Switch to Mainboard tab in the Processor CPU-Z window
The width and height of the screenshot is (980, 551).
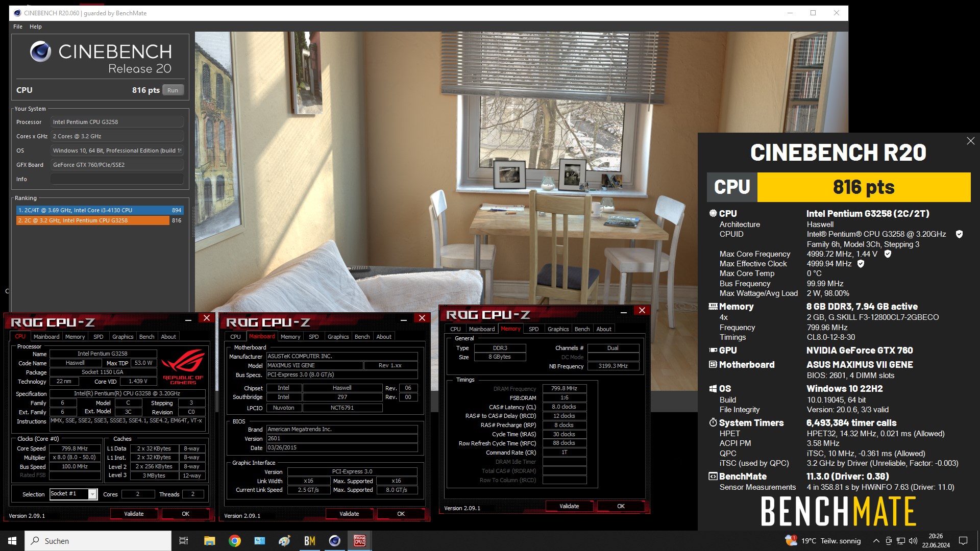coord(46,337)
